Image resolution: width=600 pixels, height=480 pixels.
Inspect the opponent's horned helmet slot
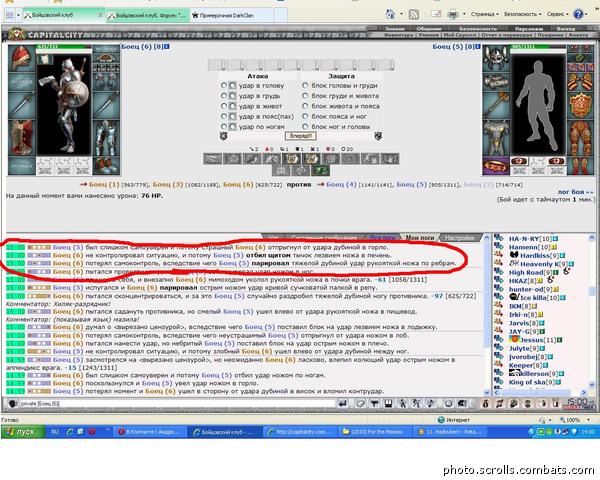coord(496,58)
